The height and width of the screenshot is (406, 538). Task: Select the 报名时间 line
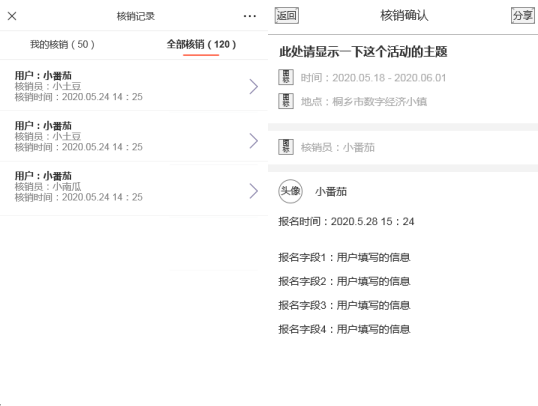pyautogui.click(x=346, y=221)
